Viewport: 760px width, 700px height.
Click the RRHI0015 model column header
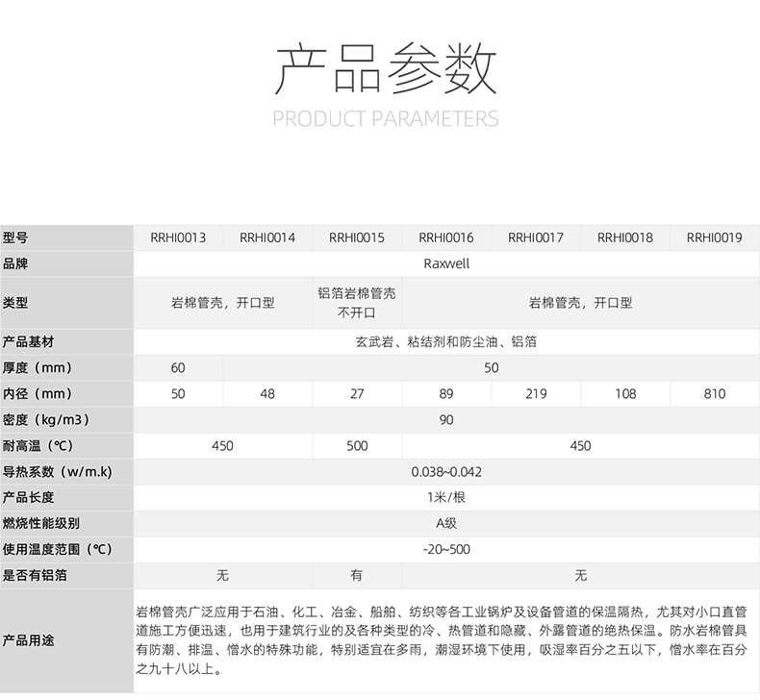pyautogui.click(x=357, y=237)
